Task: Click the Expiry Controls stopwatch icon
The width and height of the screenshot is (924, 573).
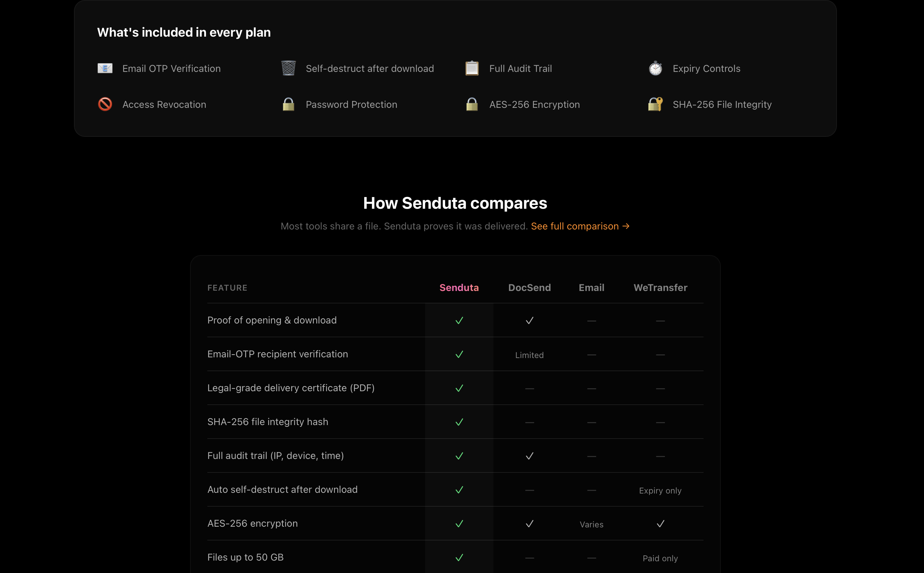Action: coord(656,68)
